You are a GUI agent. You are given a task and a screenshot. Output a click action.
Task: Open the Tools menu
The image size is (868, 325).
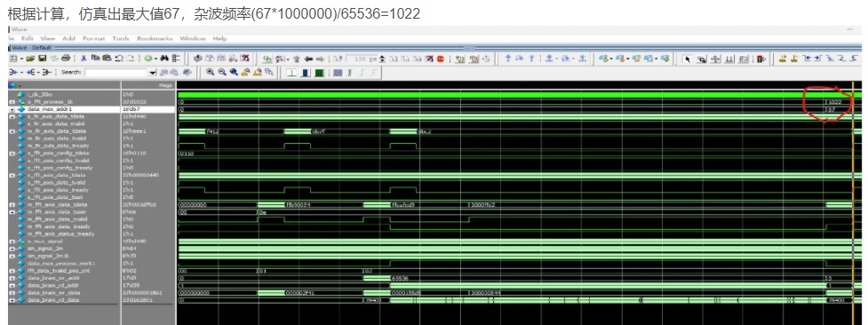[121, 38]
